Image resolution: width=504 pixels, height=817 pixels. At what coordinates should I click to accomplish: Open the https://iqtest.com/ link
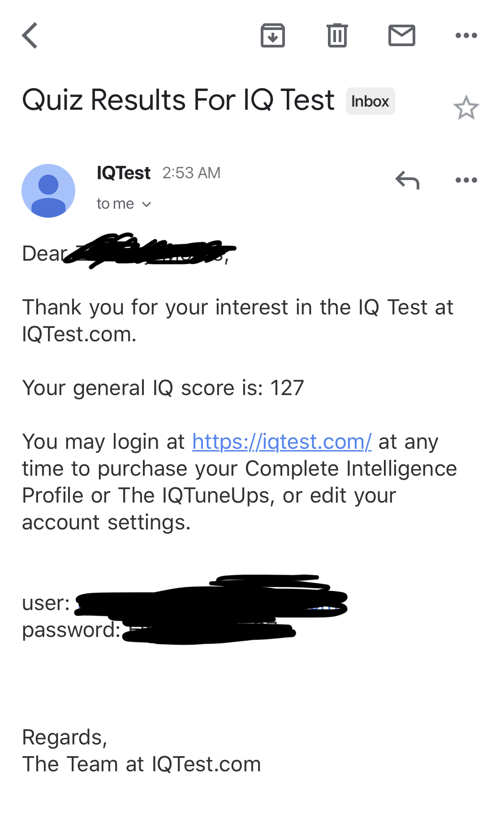click(x=282, y=442)
